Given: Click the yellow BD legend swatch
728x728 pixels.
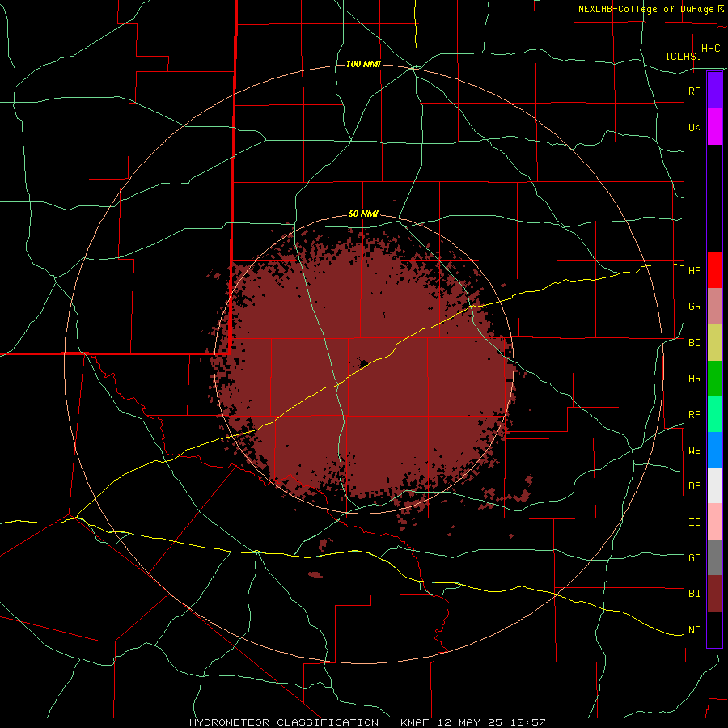Looking at the screenshot, I should click(x=714, y=343).
